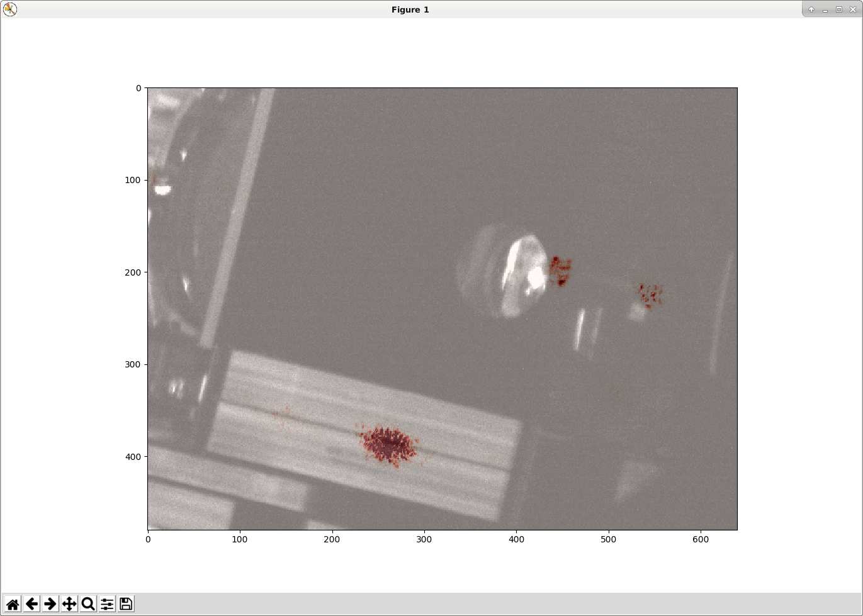Reset the plot to original view with Home
Screen dimensions: 863x616
(x=13, y=604)
